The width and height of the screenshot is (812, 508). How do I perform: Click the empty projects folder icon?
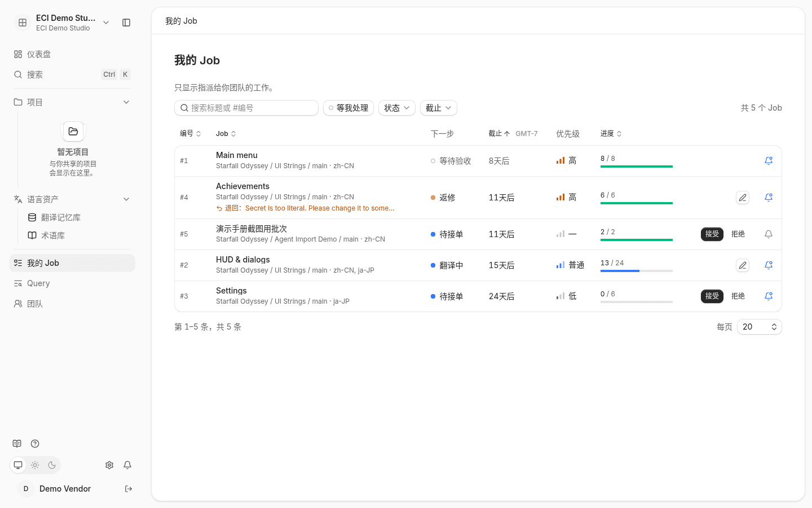[73, 132]
